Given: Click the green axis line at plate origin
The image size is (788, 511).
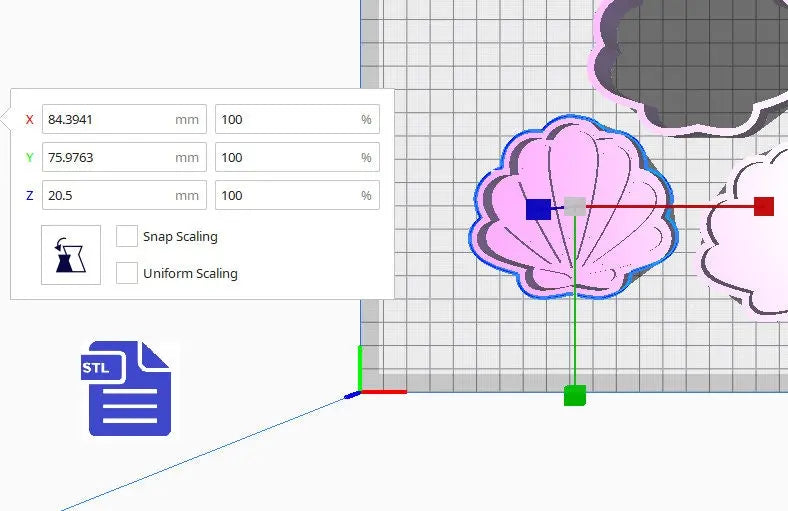Looking at the screenshot, I should (x=360, y=368).
